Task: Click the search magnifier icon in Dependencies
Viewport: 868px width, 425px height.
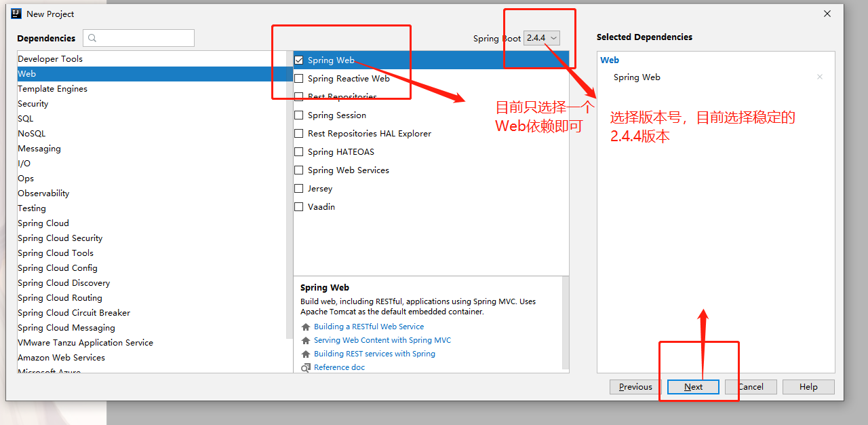Action: coord(93,38)
